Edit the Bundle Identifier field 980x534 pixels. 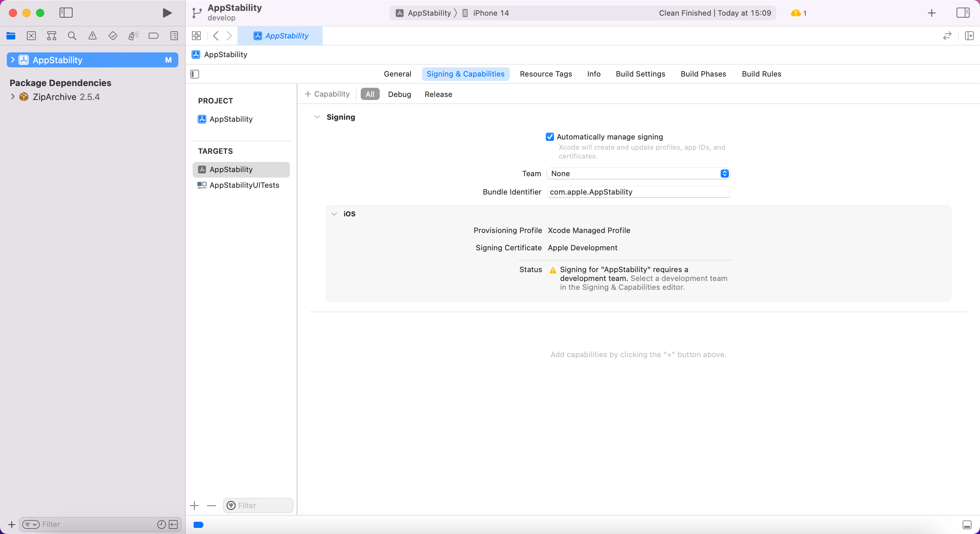[x=638, y=192]
